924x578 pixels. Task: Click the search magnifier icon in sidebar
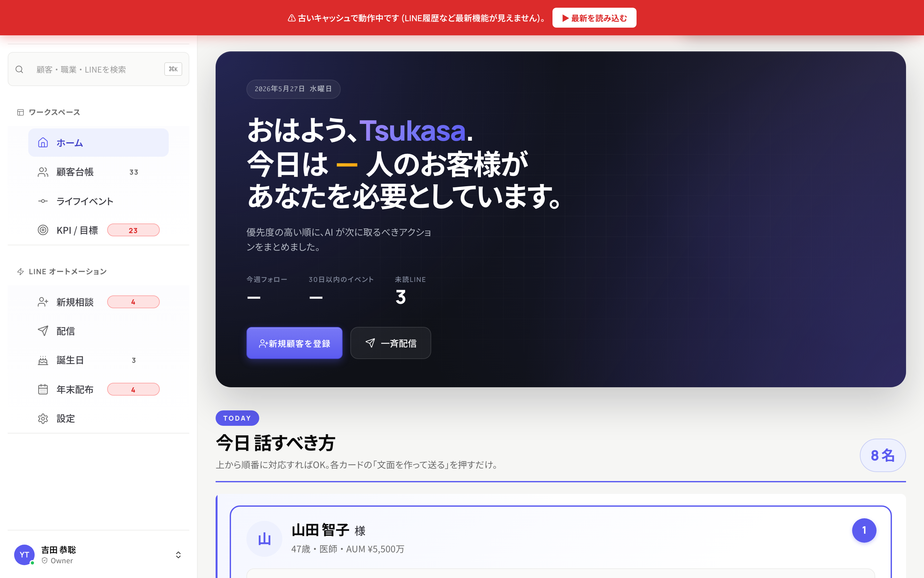[x=20, y=69]
